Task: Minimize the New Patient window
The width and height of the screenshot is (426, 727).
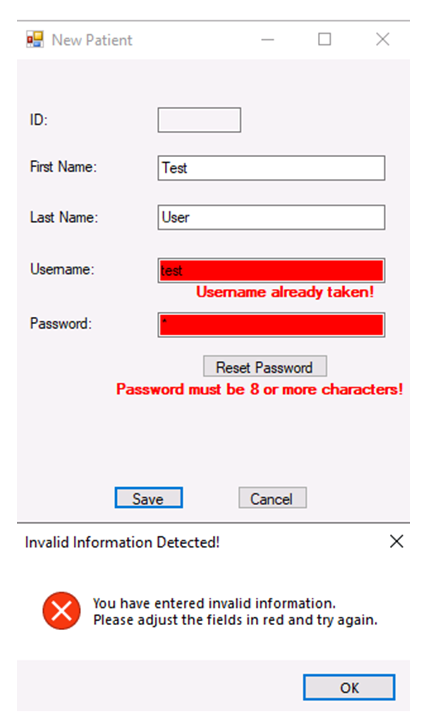Action: 267,39
